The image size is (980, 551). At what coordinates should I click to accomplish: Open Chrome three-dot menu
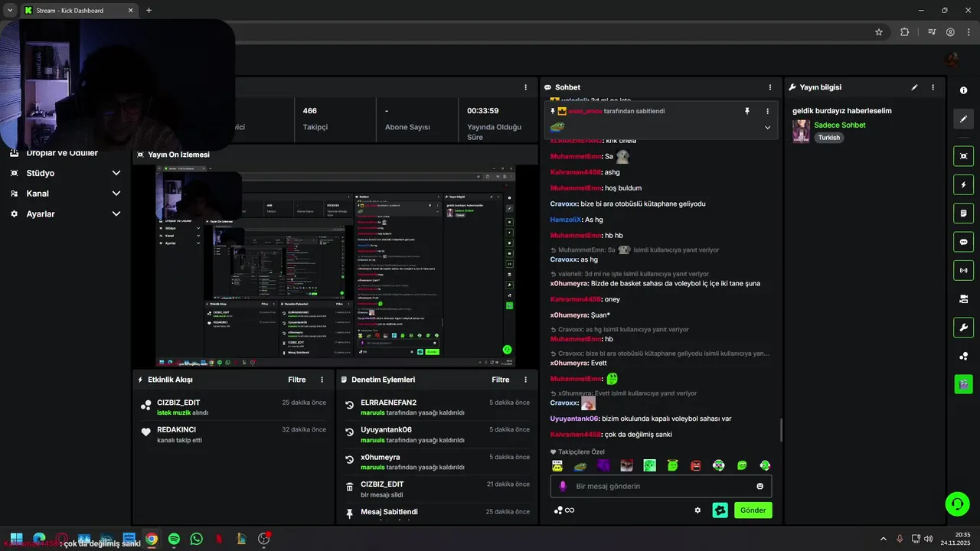click(x=969, y=32)
